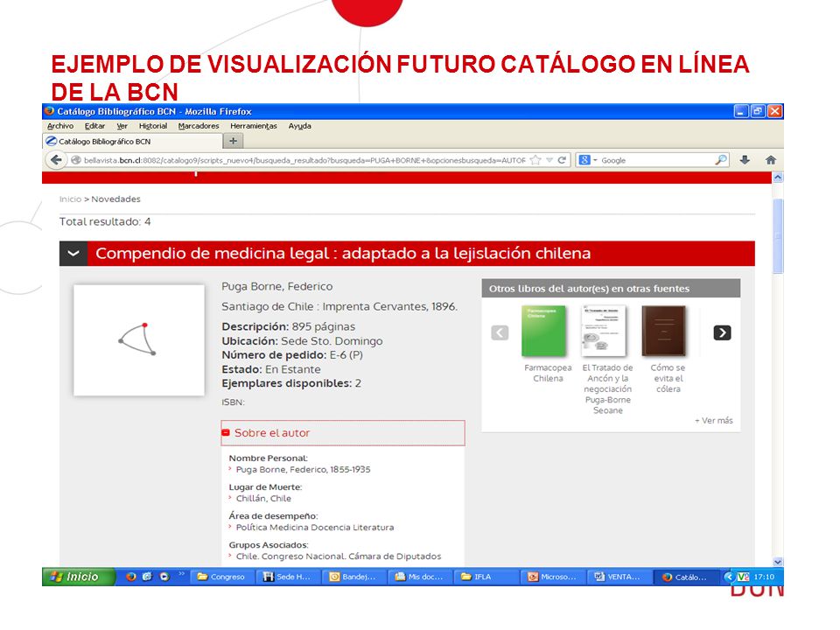Reload the page with refresh icon

[x=562, y=160]
